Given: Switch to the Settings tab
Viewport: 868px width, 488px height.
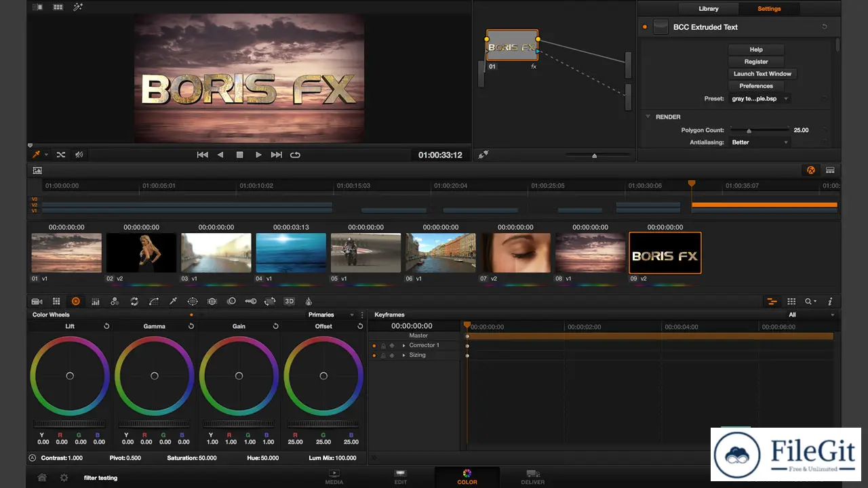Looking at the screenshot, I should coord(769,9).
